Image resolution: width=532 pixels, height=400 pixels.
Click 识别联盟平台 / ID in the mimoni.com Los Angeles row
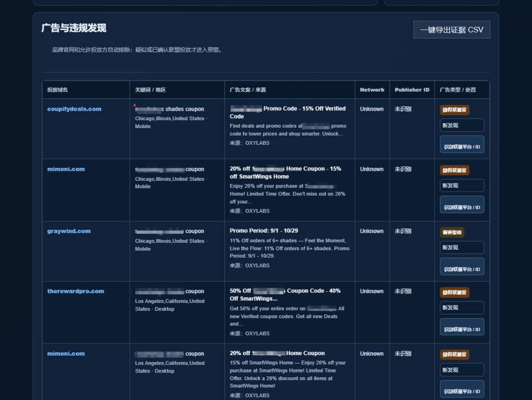(462, 389)
